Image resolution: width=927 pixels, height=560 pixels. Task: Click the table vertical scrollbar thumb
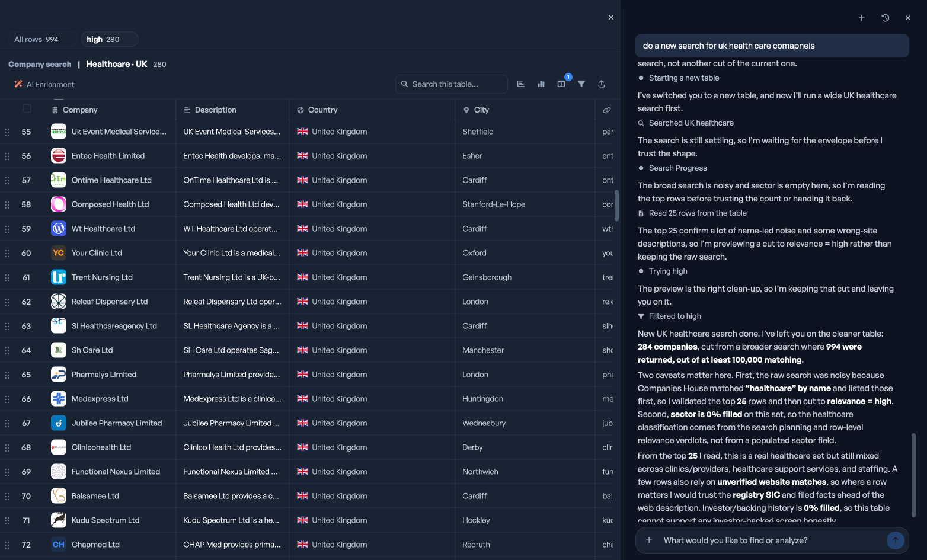click(616, 205)
